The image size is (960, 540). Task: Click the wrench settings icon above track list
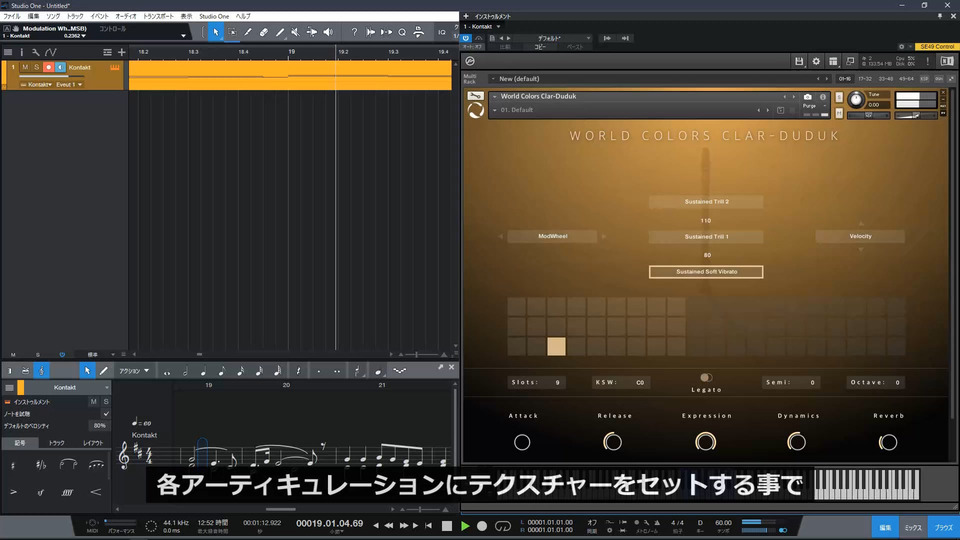36,52
